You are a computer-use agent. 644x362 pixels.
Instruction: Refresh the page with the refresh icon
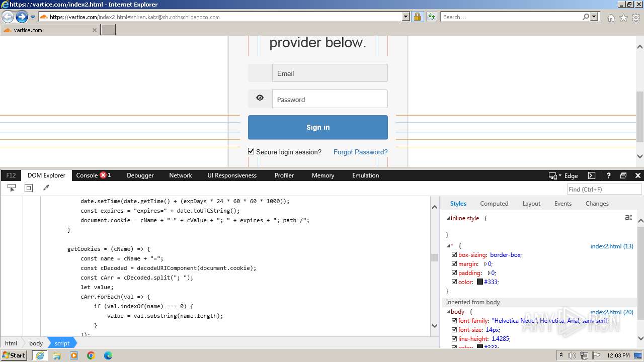click(x=431, y=17)
